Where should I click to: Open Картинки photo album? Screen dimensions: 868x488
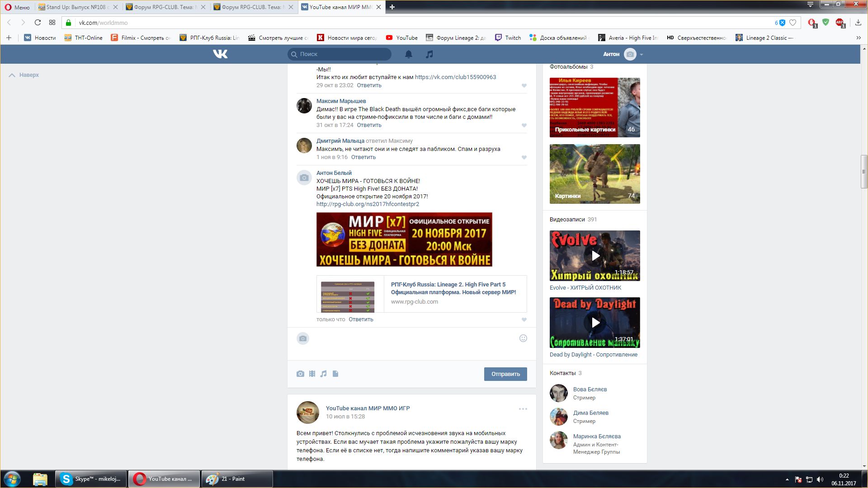(x=595, y=174)
